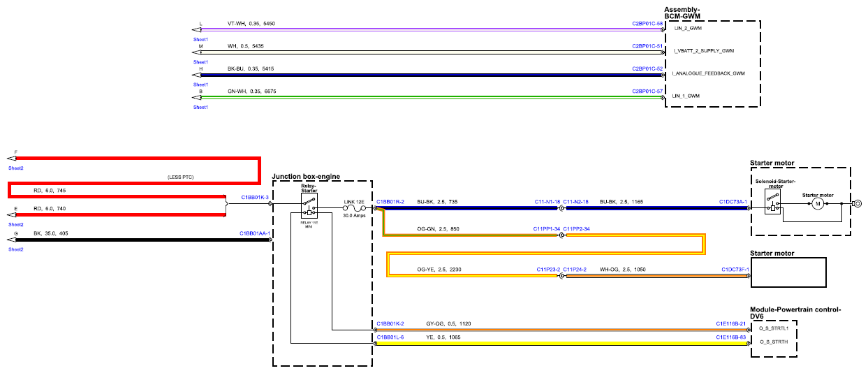Click connector C11PP2-34

coord(577,229)
